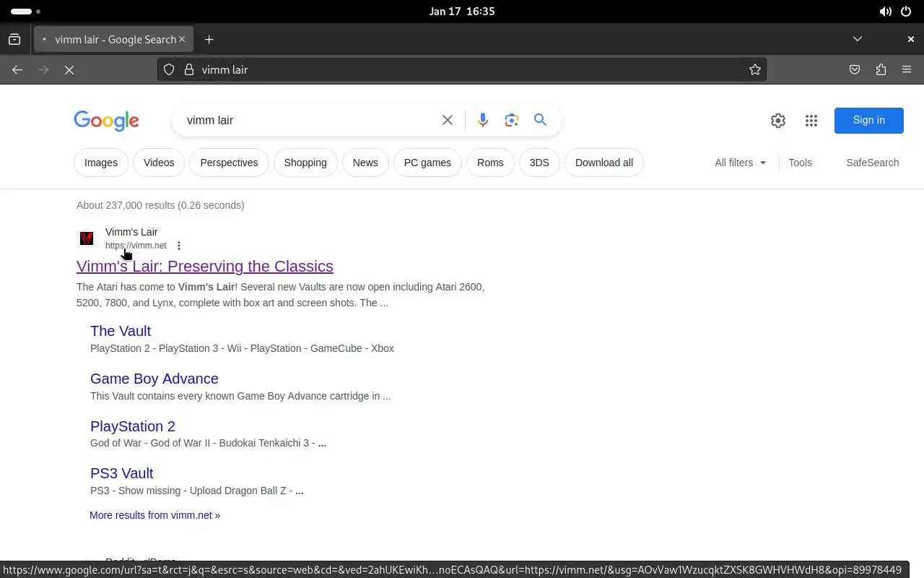Image resolution: width=924 pixels, height=578 pixels.
Task: Open The Vault sitelink
Action: pos(121,331)
